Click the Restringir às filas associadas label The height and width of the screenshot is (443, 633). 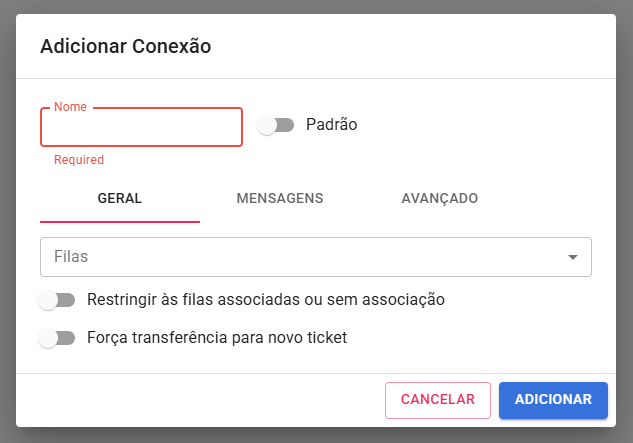pyautogui.click(x=266, y=299)
